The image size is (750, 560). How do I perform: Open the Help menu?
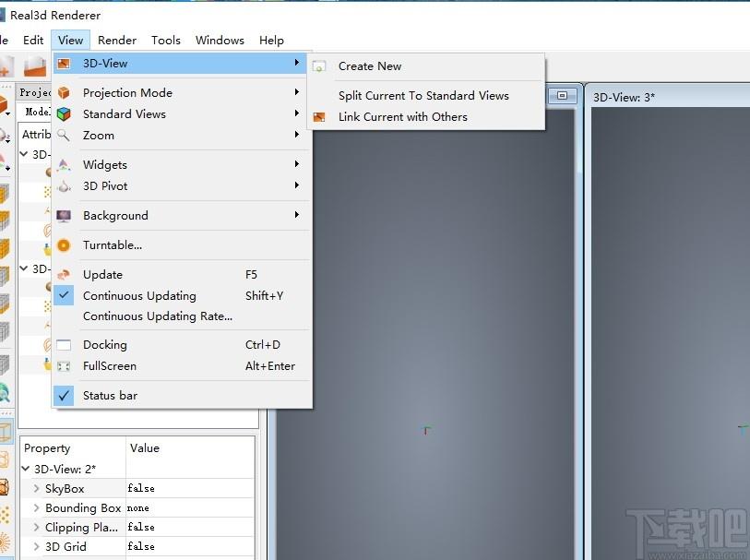pyautogui.click(x=271, y=41)
